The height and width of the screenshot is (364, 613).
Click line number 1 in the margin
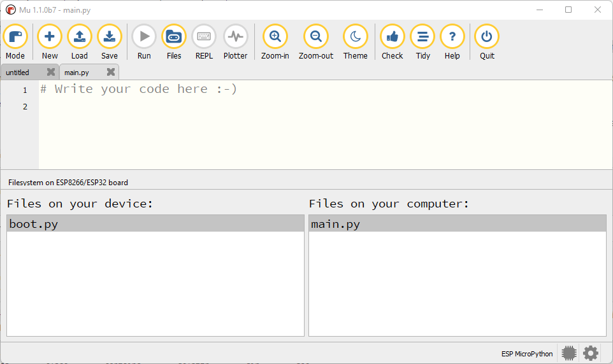pyautogui.click(x=25, y=90)
